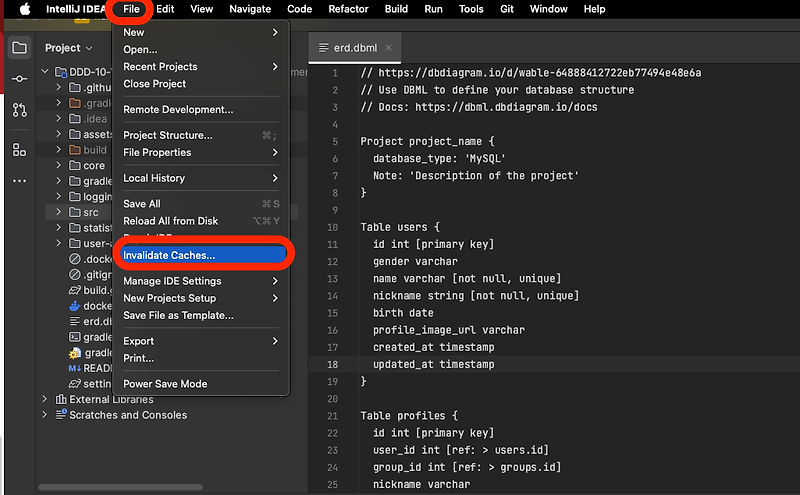This screenshot has height=495, width=800.
Task: Open the New submenu
Action: click(201, 32)
